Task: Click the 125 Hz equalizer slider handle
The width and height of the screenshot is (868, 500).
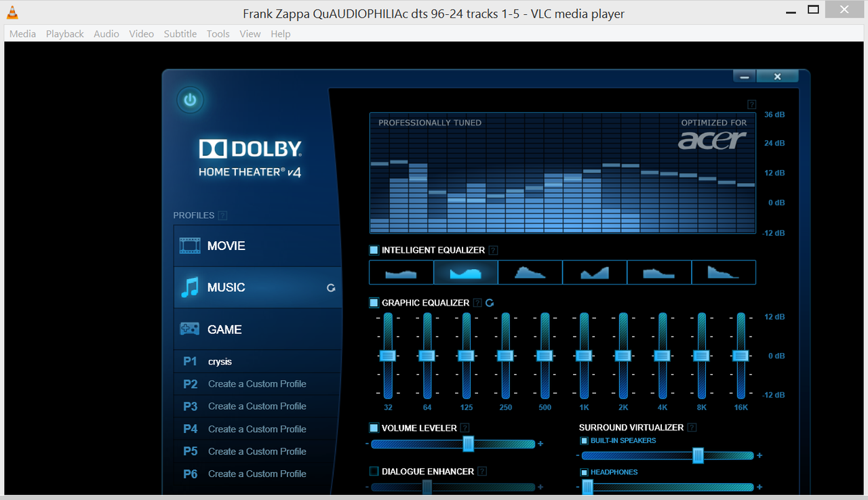Action: pyautogui.click(x=466, y=356)
